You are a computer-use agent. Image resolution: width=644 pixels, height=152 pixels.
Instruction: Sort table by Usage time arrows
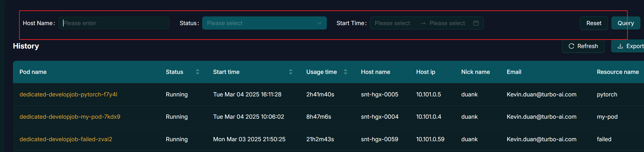coord(345,72)
